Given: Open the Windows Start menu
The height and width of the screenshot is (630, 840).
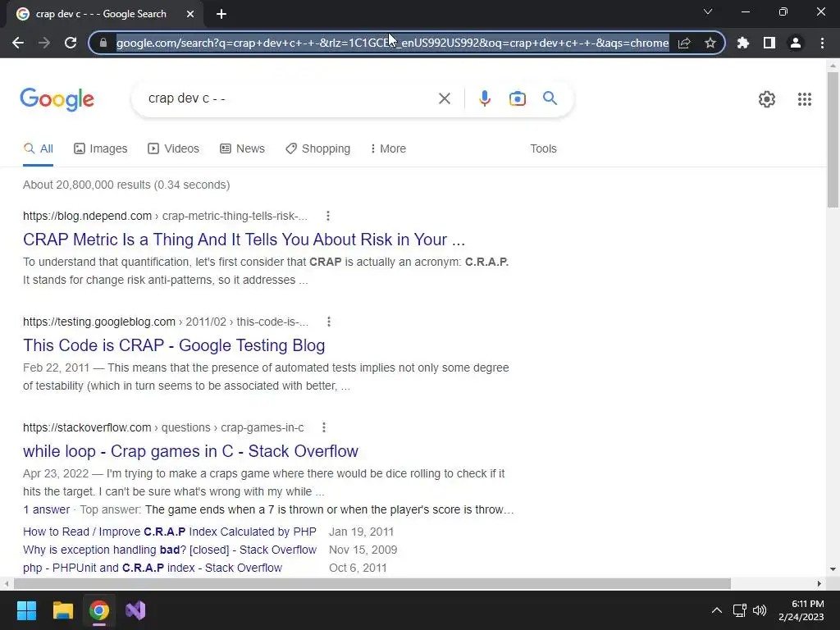Looking at the screenshot, I should pos(26,610).
